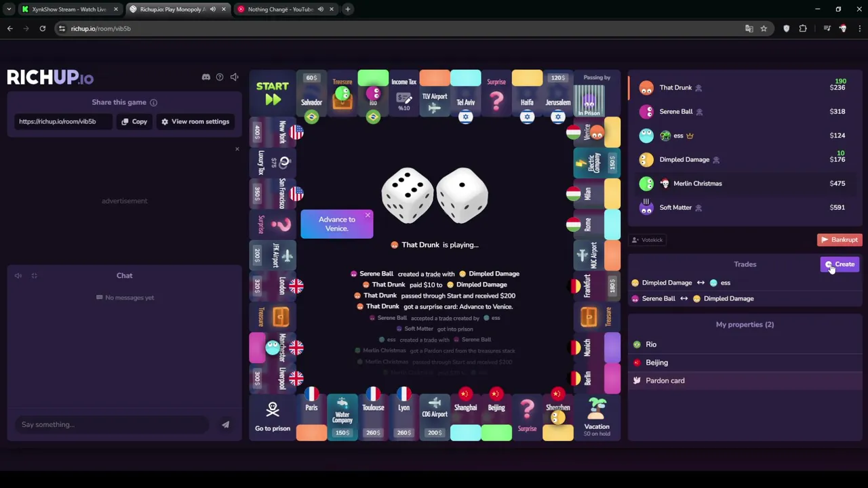Expand the chat panel

point(34,276)
